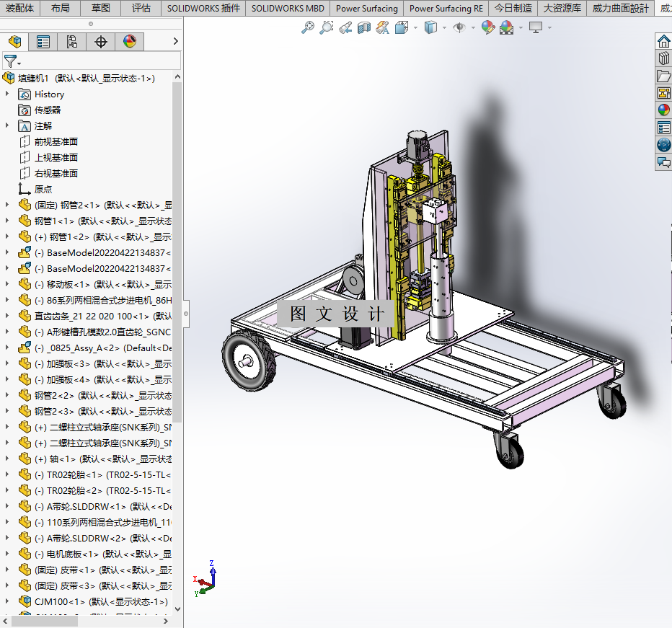Select the Previous View icon

coord(345,28)
